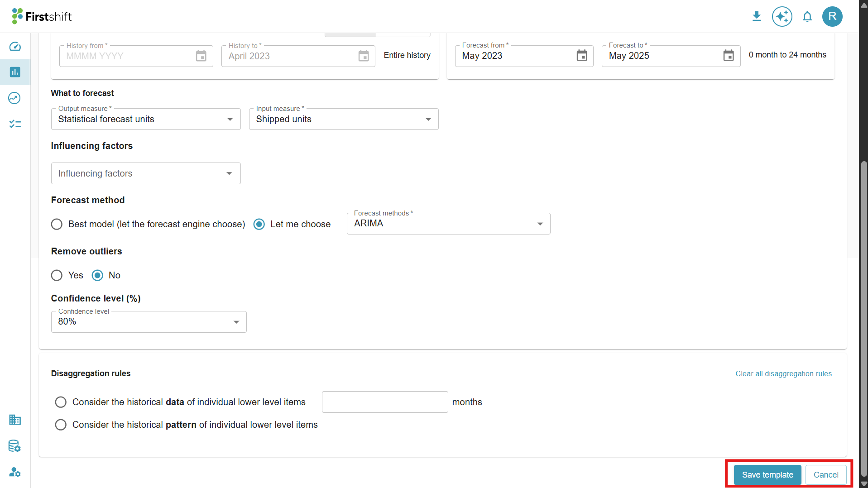
Task: Open calendar picker for History to
Action: pos(364,56)
